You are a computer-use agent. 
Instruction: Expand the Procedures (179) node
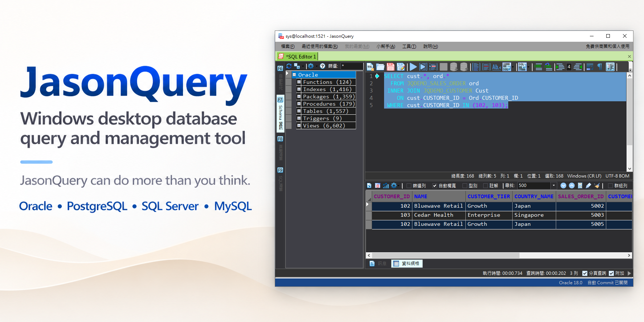[299, 104]
